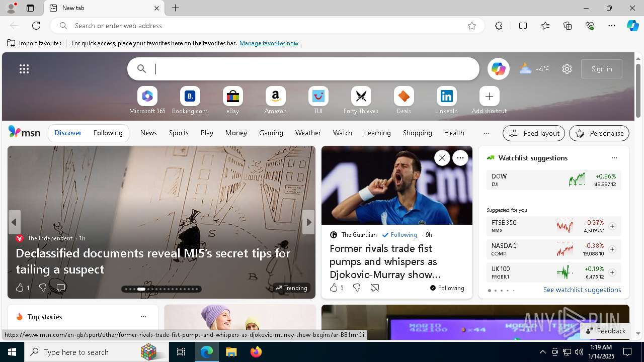Click the Sign in button
This screenshot has height=362, width=644.
tap(602, 69)
